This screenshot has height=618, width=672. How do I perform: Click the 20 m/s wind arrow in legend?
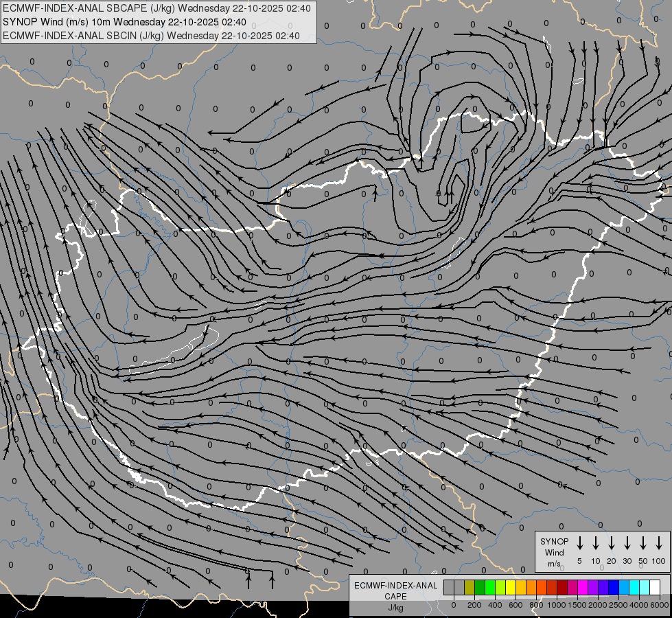[x=611, y=543]
